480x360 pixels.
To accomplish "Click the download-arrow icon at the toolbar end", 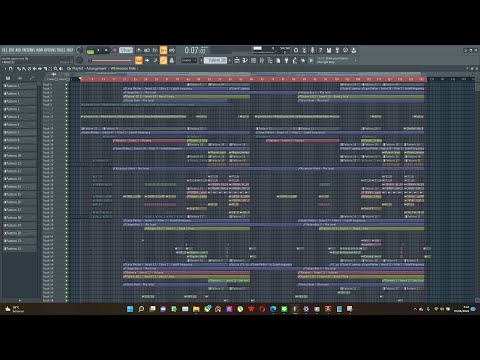I will [354, 50].
